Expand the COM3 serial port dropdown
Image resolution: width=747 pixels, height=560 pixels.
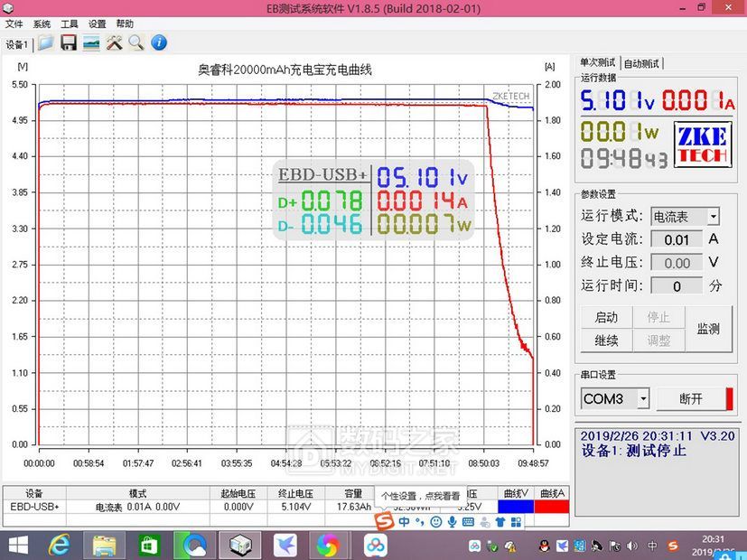643,398
